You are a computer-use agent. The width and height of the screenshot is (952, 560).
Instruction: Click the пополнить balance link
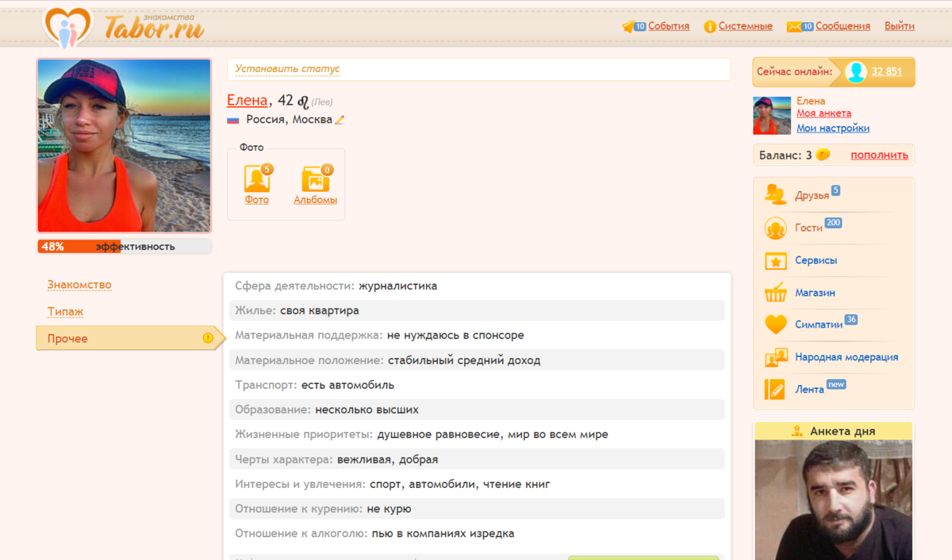coord(879,155)
